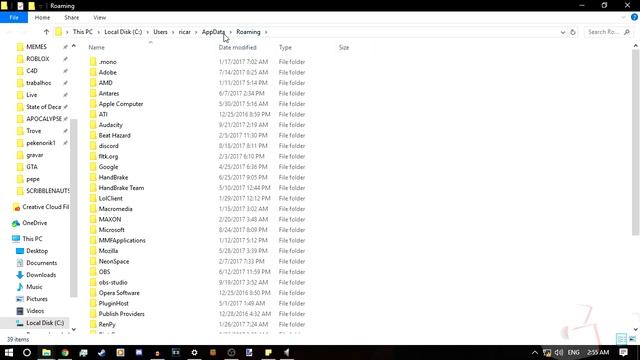Select the HandBrake Team folder
Image resolution: width=640 pixels, height=360 pixels.
coord(121,188)
